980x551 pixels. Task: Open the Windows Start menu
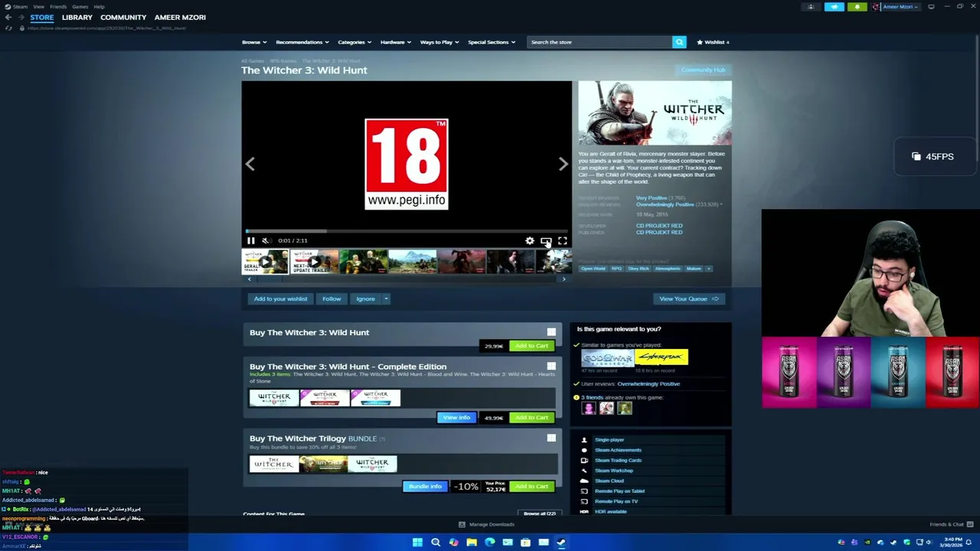tap(417, 543)
